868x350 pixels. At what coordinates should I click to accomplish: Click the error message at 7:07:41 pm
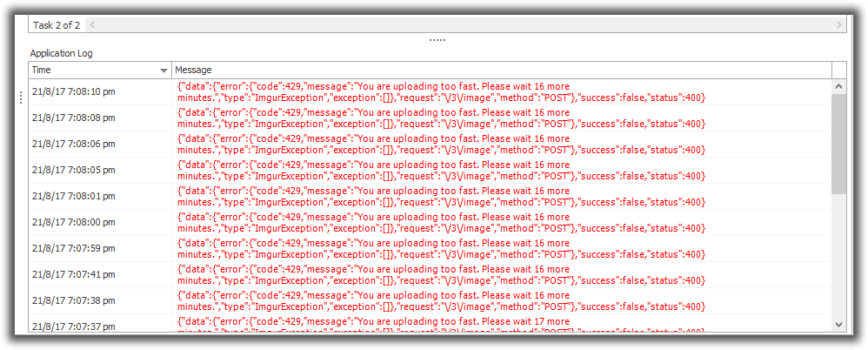pyautogui.click(x=441, y=274)
